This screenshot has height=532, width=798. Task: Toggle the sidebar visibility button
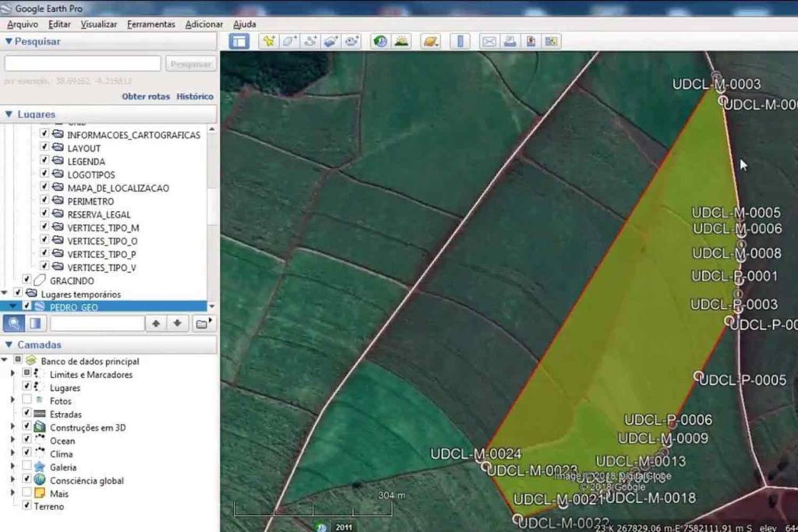pyautogui.click(x=239, y=41)
